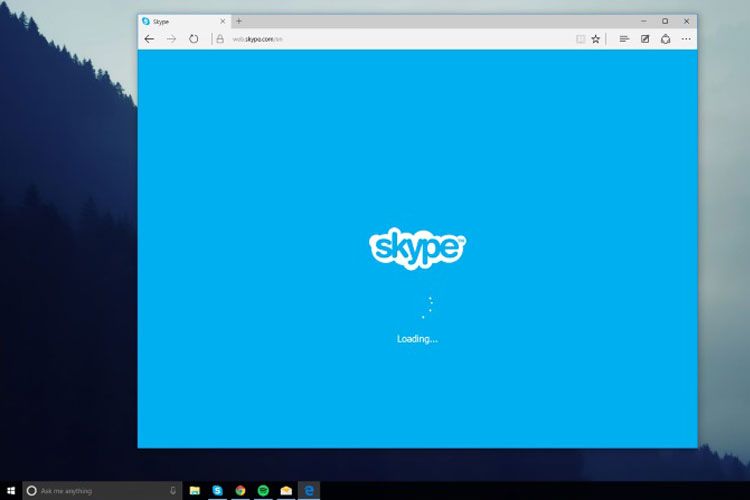Image resolution: width=750 pixels, height=500 pixels.
Task: Add page to favorites via star icon
Action: [596, 39]
